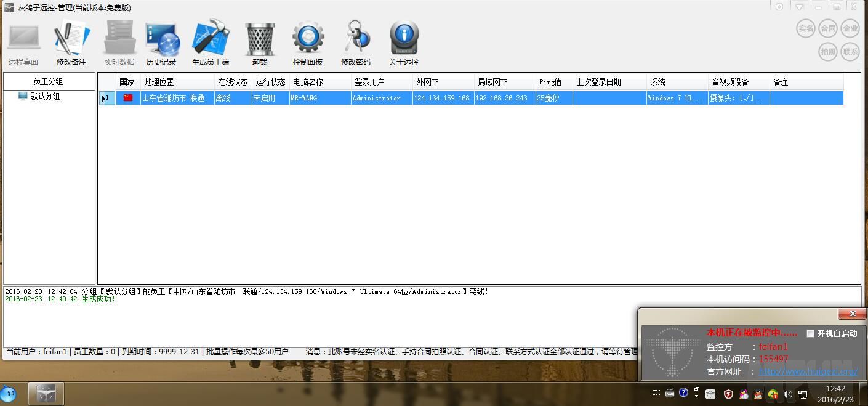
Task: Select row 1 via its row indicator
Action: (x=107, y=98)
